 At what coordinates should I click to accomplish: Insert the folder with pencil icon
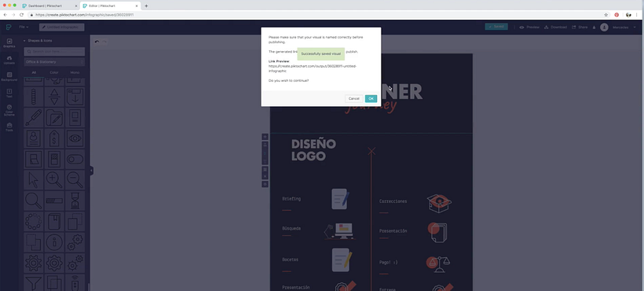point(54,117)
